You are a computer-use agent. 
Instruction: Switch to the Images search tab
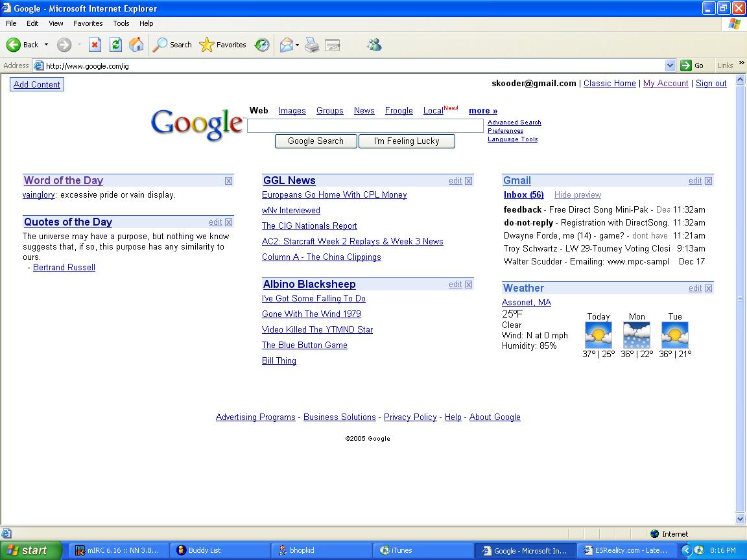tap(292, 111)
